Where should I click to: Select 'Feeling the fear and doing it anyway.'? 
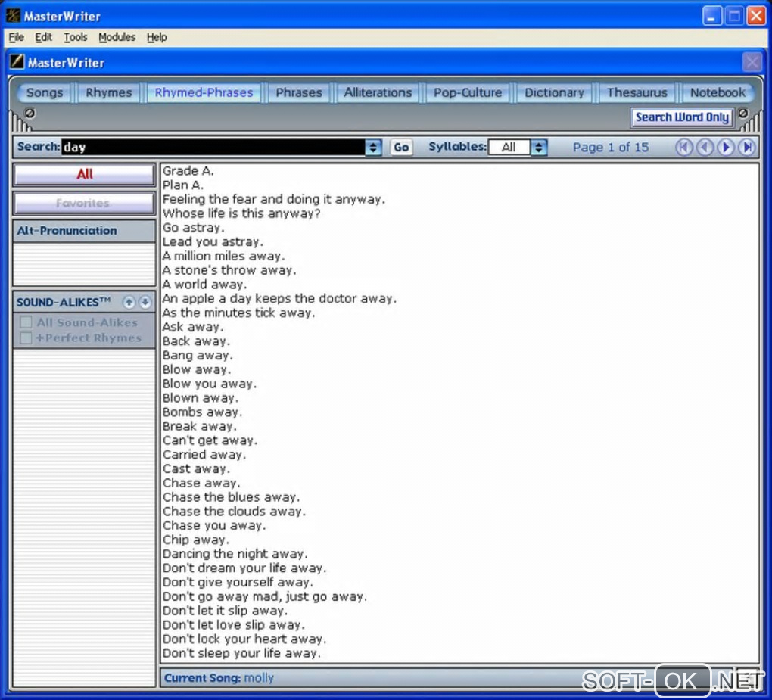[x=274, y=199]
